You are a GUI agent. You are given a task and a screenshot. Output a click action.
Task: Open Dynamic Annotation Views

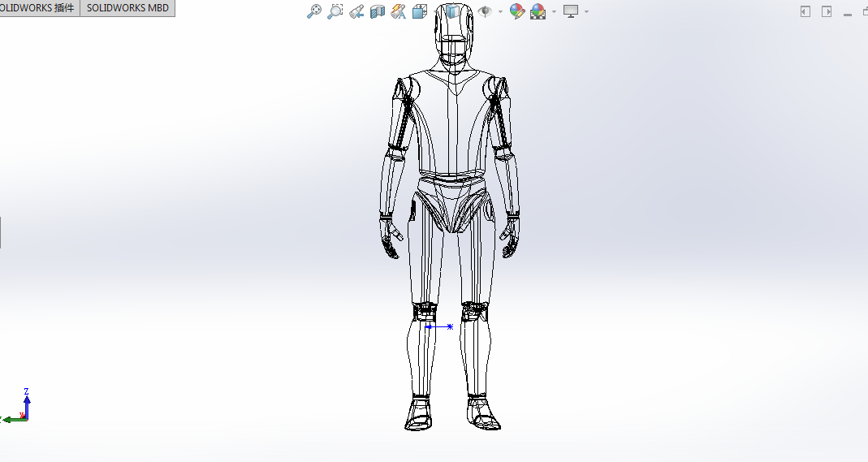point(399,11)
